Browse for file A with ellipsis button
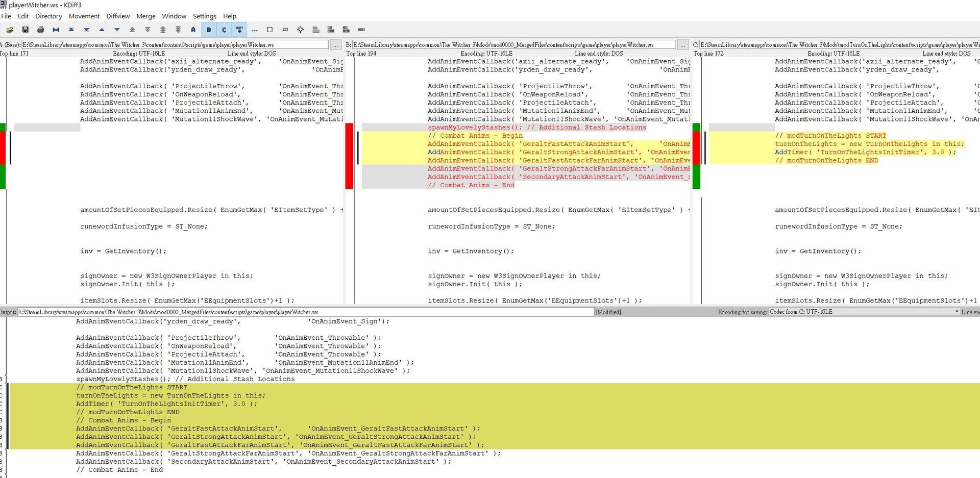Screen dimensions: 980x478 coord(335,45)
